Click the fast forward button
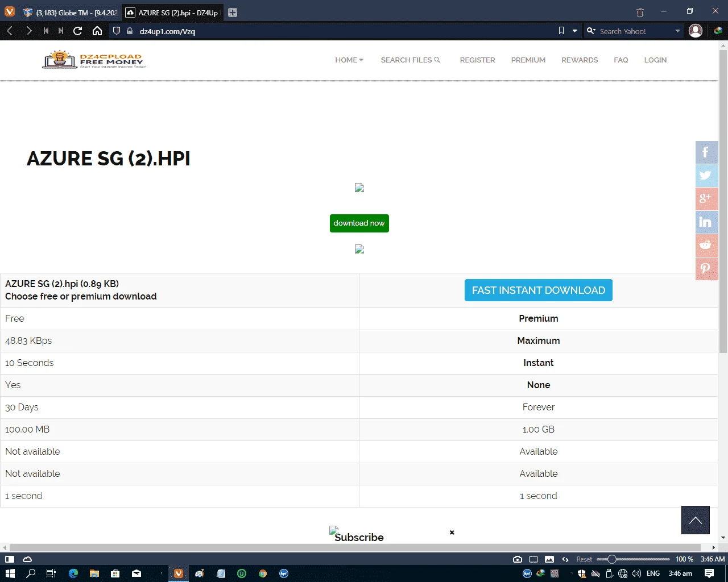728x582 pixels. pos(61,31)
